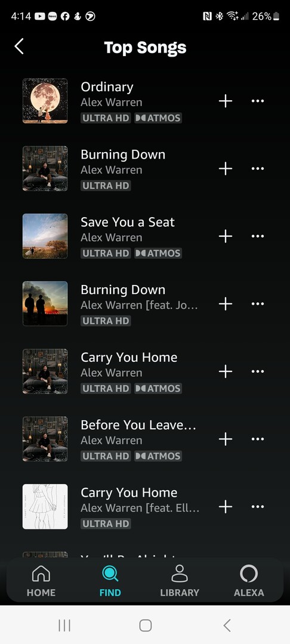Add Before You Leave song via plus
The height and width of the screenshot is (644, 290).
click(x=225, y=439)
